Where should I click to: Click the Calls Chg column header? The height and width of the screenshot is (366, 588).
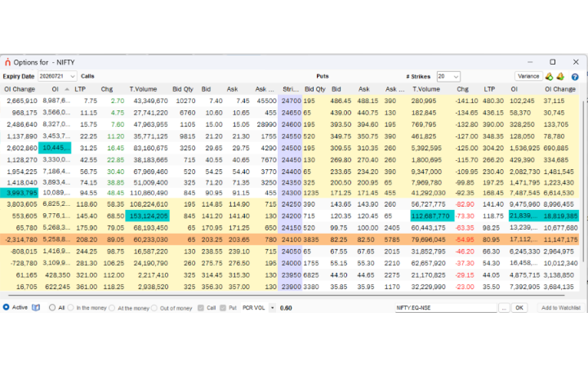coord(106,89)
